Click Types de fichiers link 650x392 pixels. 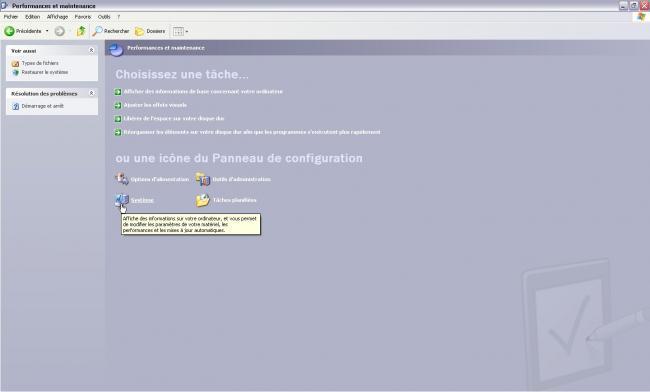coord(40,63)
